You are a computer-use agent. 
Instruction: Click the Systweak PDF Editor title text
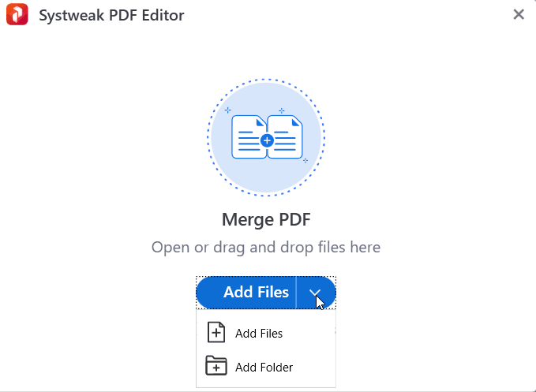click(111, 16)
